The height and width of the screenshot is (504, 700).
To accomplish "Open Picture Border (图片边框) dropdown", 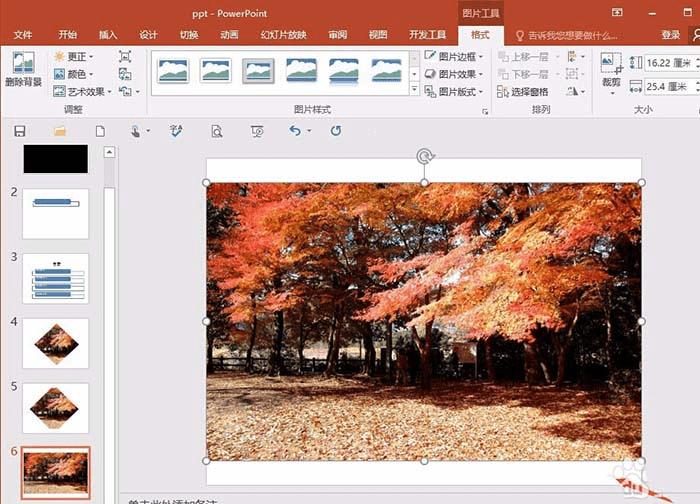I will point(454,56).
